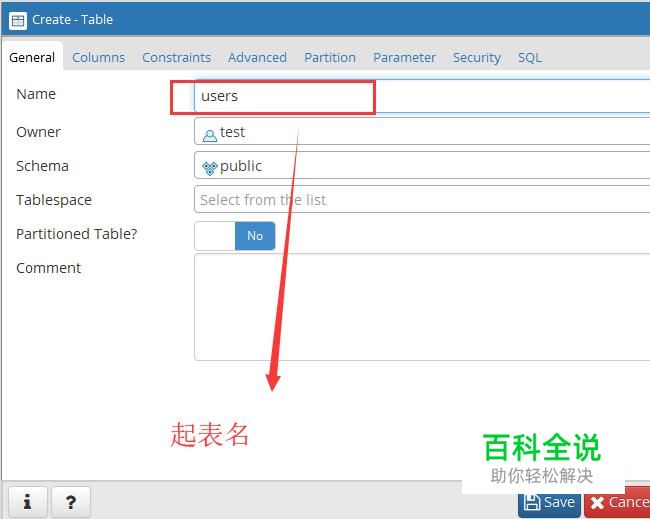Open the General tab

(x=32, y=57)
